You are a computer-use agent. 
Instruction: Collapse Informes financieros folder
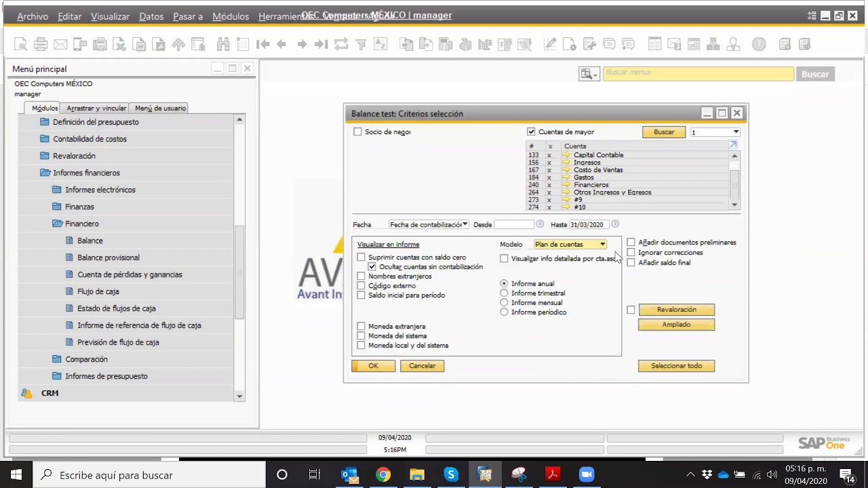coord(45,173)
